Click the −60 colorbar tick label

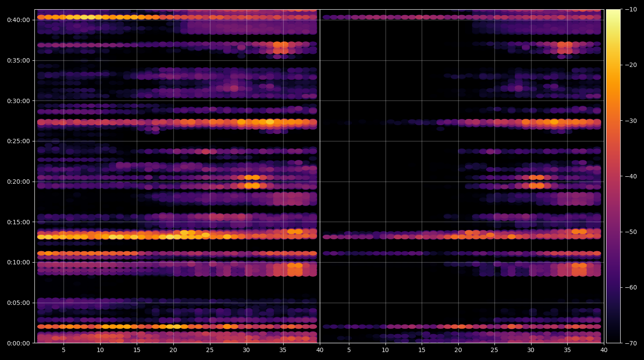[631, 287]
